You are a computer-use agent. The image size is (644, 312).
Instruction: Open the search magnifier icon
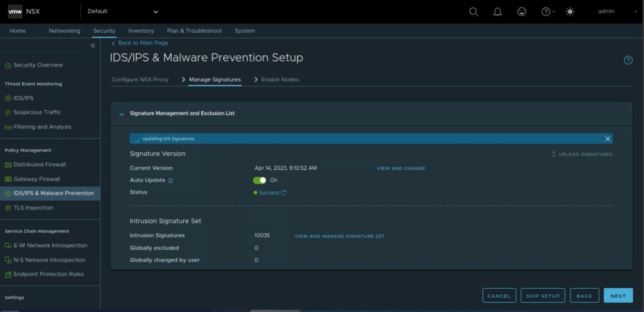(x=474, y=11)
